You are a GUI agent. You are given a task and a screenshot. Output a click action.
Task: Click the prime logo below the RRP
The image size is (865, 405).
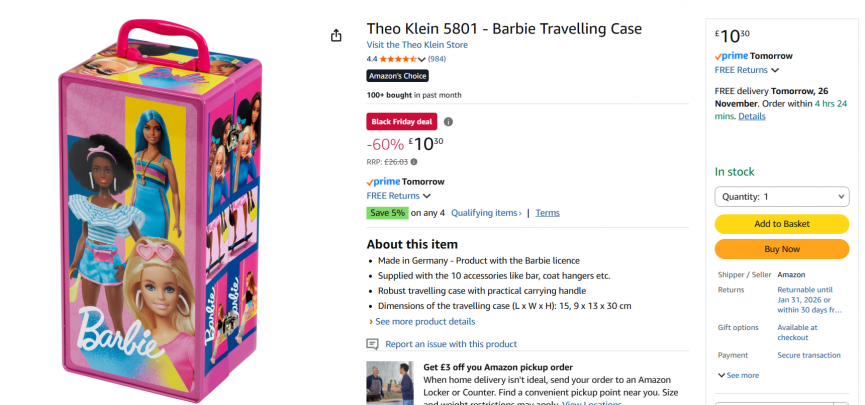pyautogui.click(x=383, y=181)
